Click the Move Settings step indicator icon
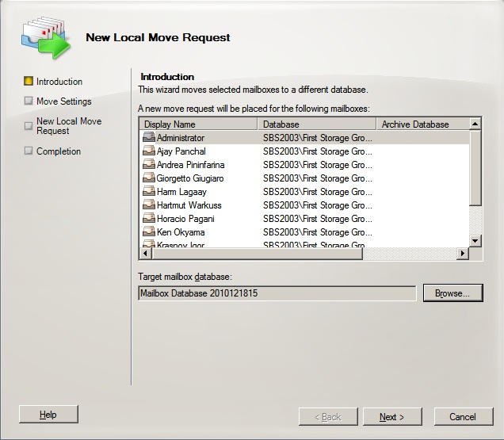The height and width of the screenshot is (440, 504). pyautogui.click(x=29, y=101)
